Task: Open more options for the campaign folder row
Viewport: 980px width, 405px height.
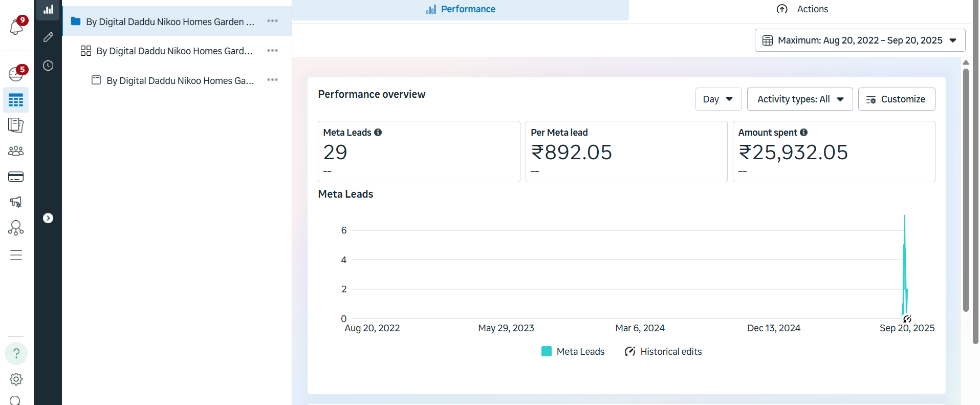Action: [x=272, y=21]
